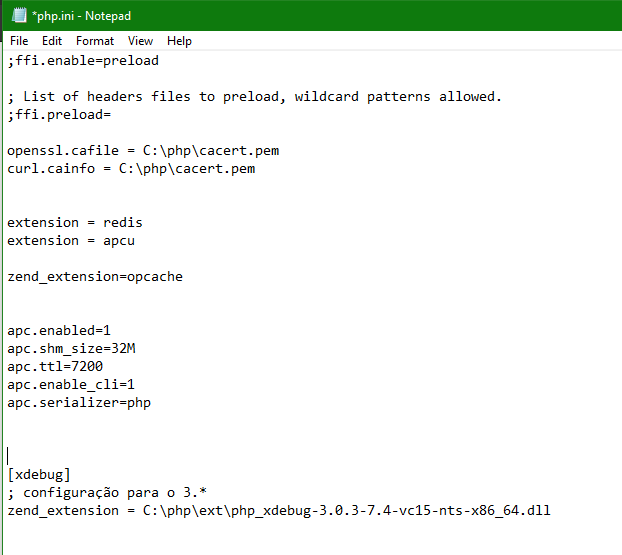Click the apc.shm_size=32M line
622x555 pixels.
pos(71,349)
